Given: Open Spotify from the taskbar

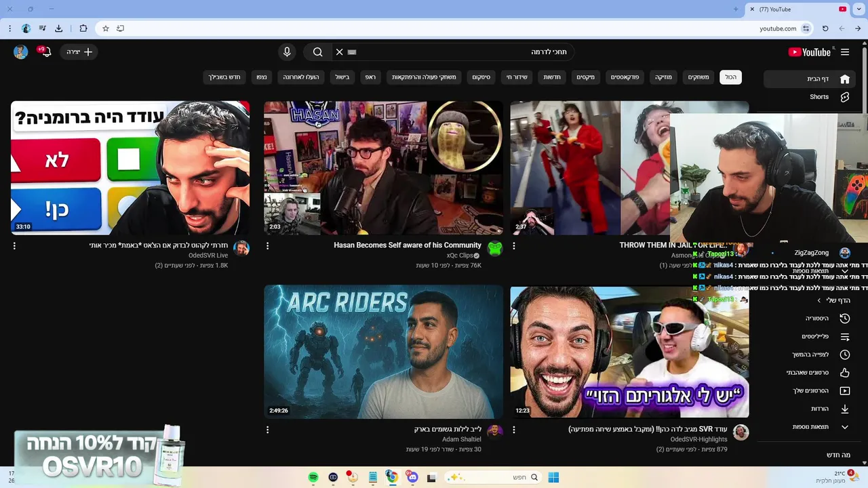Looking at the screenshot, I should tap(313, 477).
